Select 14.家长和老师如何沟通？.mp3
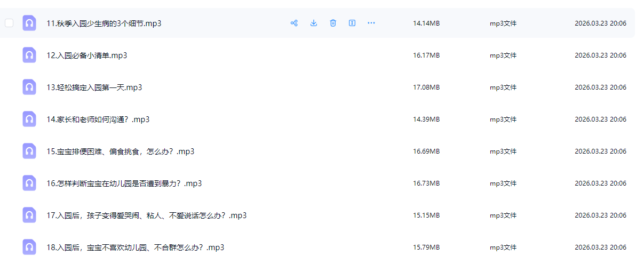 (x=98, y=119)
